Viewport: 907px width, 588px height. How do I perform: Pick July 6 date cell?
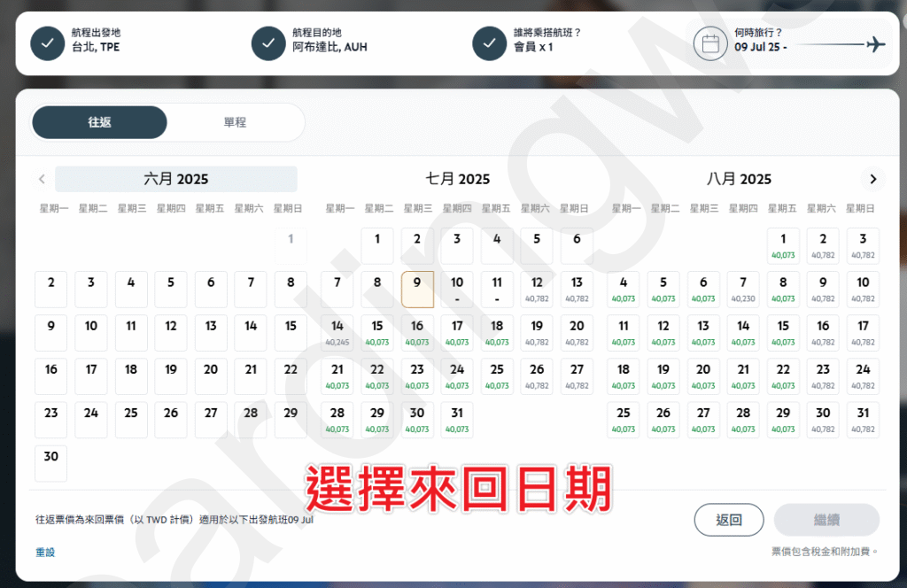(577, 245)
